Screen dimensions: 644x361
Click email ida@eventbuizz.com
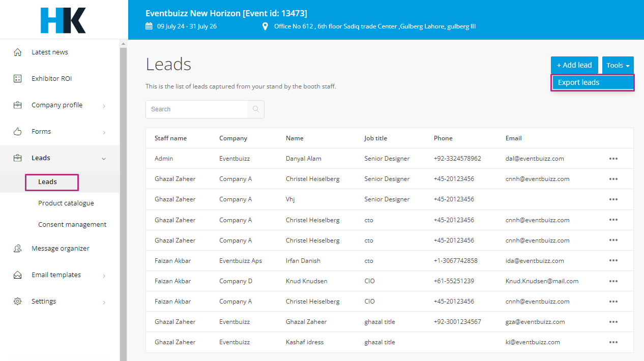click(x=535, y=261)
